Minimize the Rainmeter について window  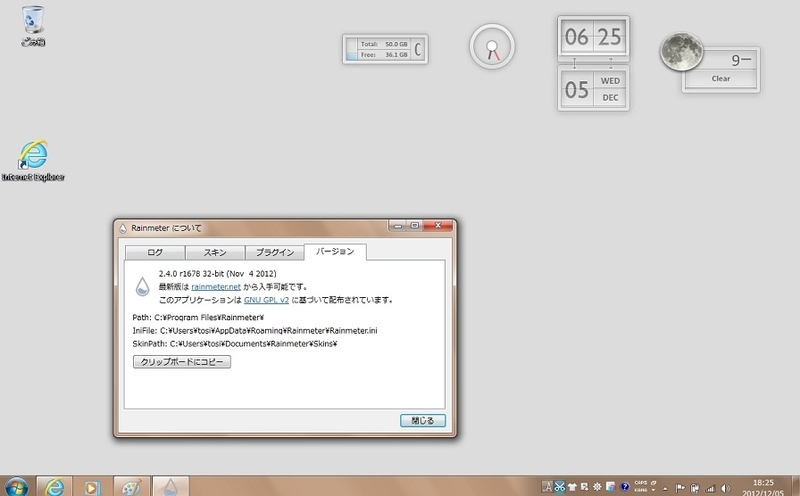pos(397,226)
